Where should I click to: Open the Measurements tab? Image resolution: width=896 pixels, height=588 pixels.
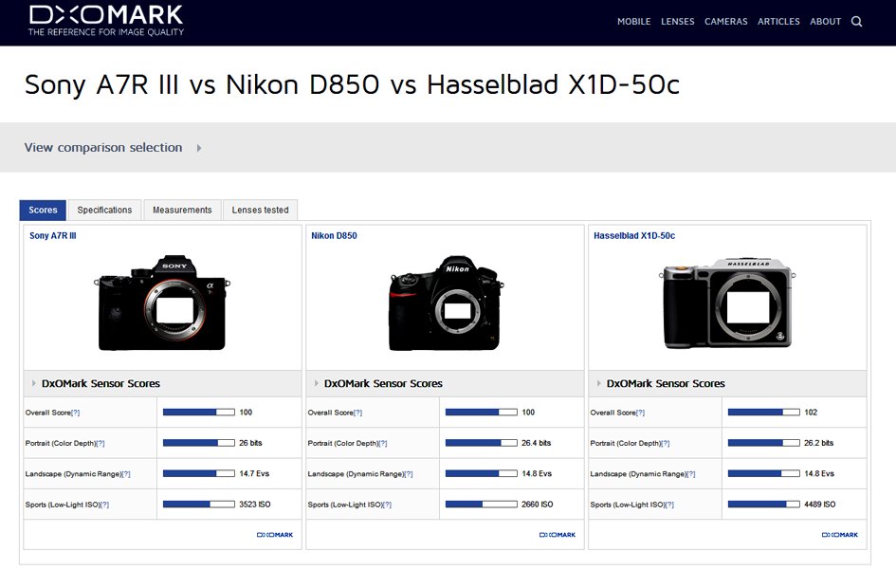(x=182, y=210)
